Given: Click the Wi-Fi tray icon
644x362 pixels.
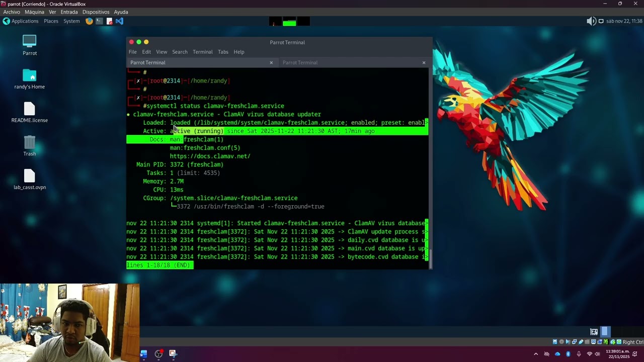Looking at the screenshot, I should (590, 354).
